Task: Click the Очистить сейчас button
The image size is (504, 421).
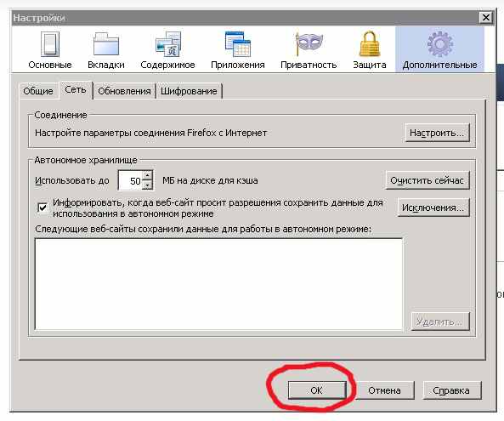Action: tap(427, 180)
